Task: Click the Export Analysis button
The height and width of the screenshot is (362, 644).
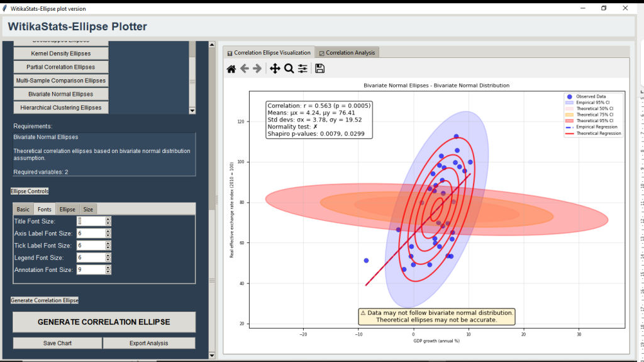Action: (x=148, y=343)
